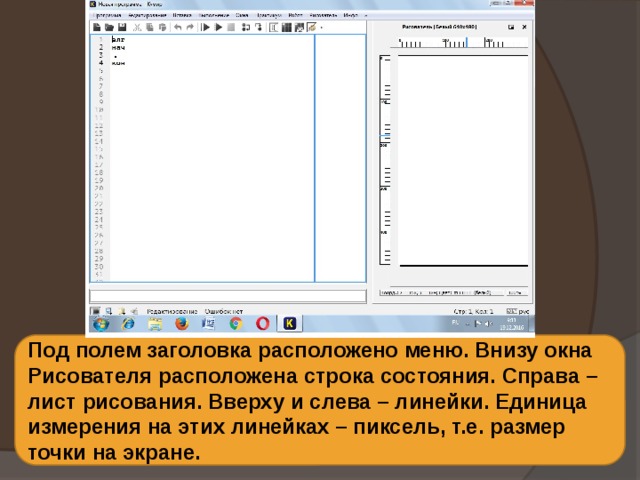640x480 pixels.
Task: Launch Internet Explorer from taskbar
Action: [128, 324]
